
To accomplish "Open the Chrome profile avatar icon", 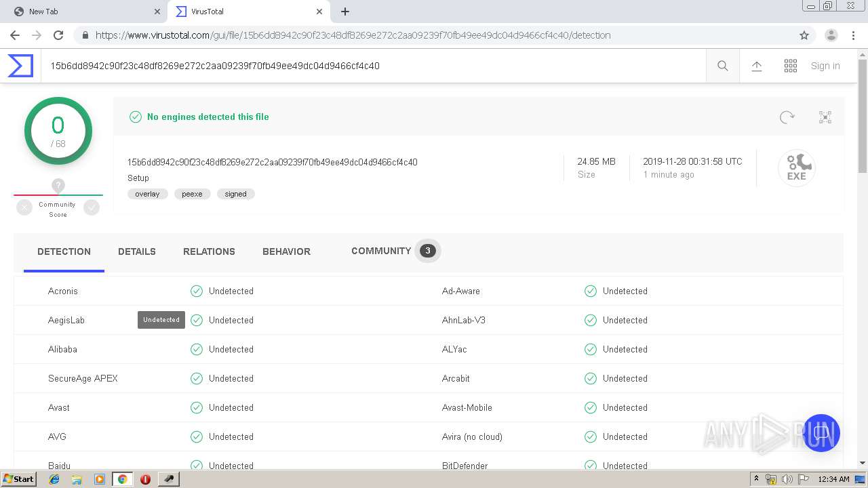I will point(831,35).
